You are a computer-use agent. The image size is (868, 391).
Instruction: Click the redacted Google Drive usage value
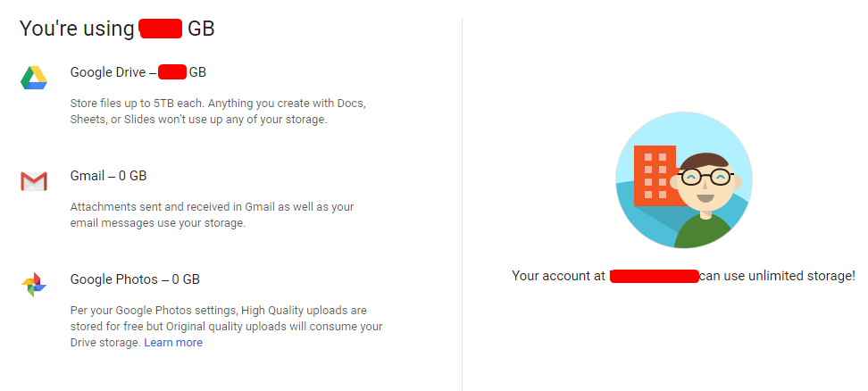(x=171, y=72)
